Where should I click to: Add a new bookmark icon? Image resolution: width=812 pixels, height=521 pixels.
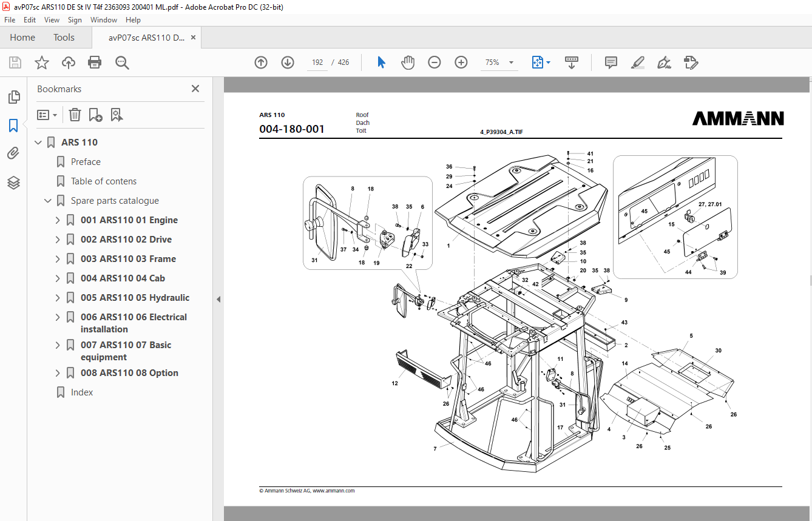coord(95,115)
